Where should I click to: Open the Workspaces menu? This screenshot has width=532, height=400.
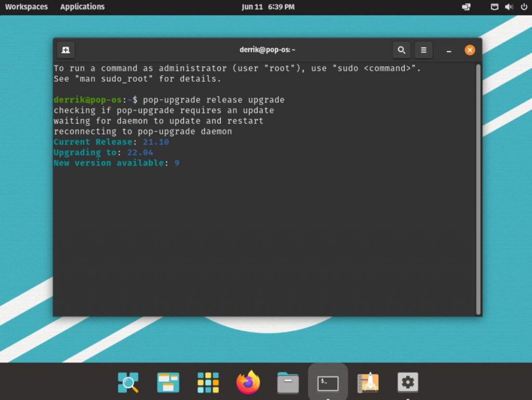(x=26, y=7)
